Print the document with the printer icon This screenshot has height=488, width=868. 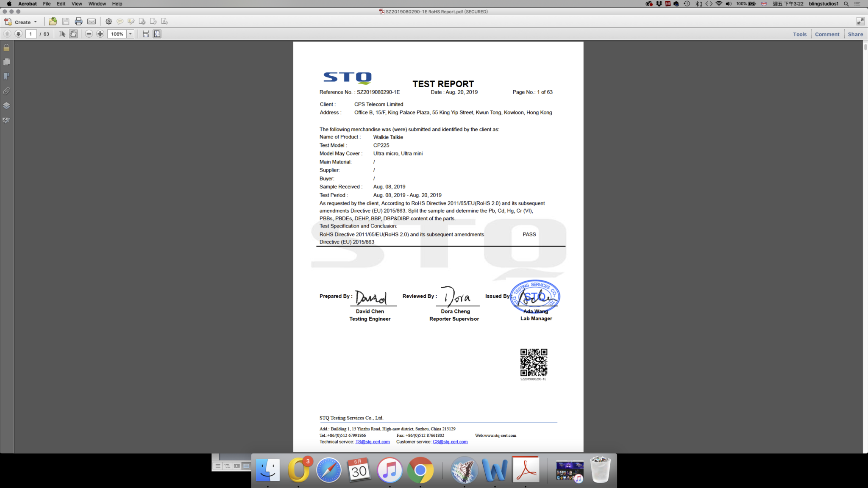click(78, 22)
